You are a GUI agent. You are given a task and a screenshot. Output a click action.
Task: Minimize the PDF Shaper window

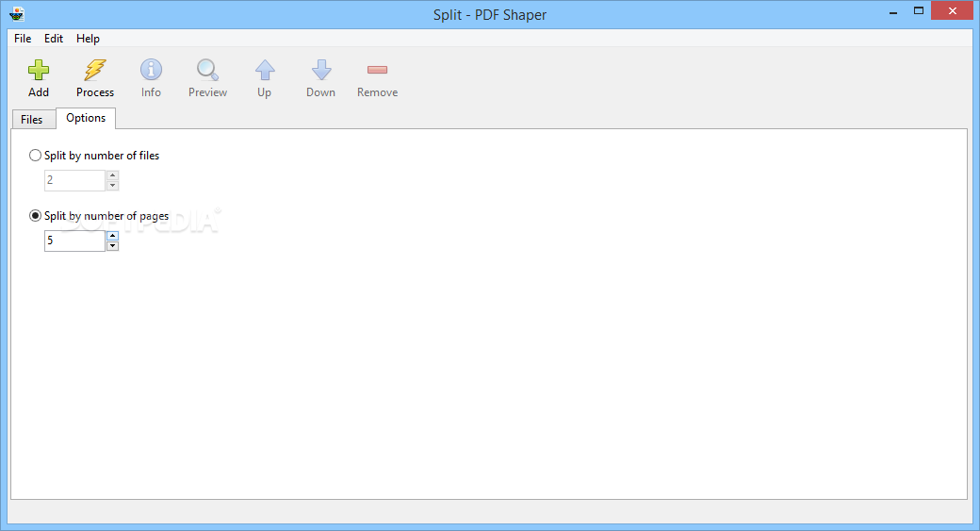tap(893, 11)
